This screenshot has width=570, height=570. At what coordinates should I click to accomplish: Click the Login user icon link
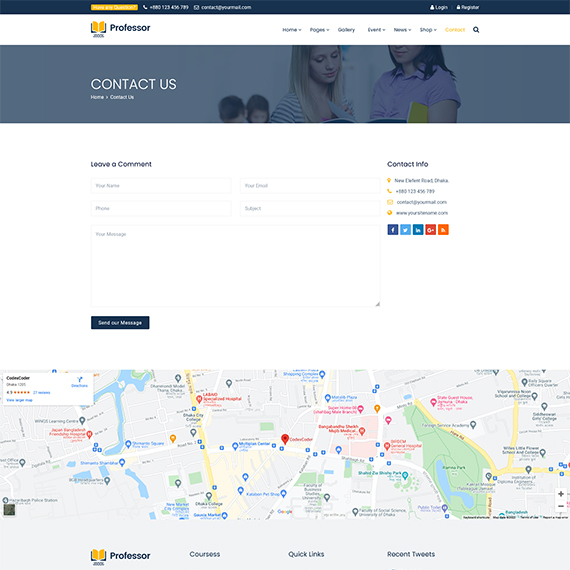[439, 7]
